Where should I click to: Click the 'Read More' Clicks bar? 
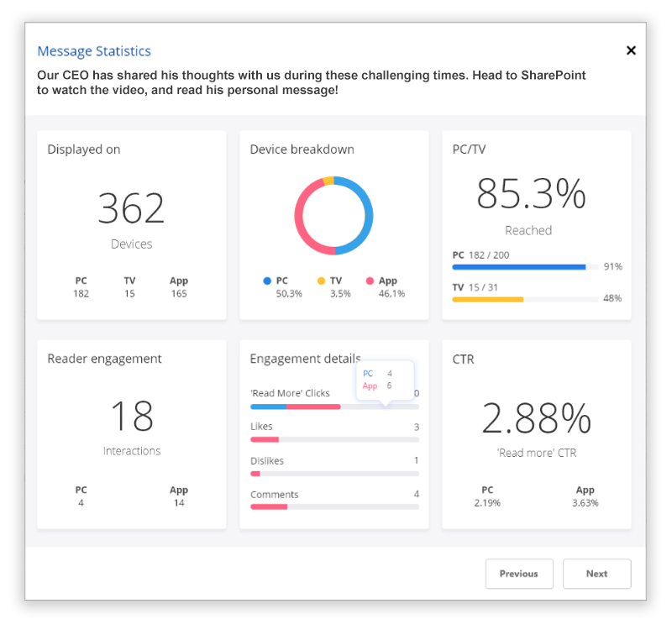pyautogui.click(x=334, y=407)
